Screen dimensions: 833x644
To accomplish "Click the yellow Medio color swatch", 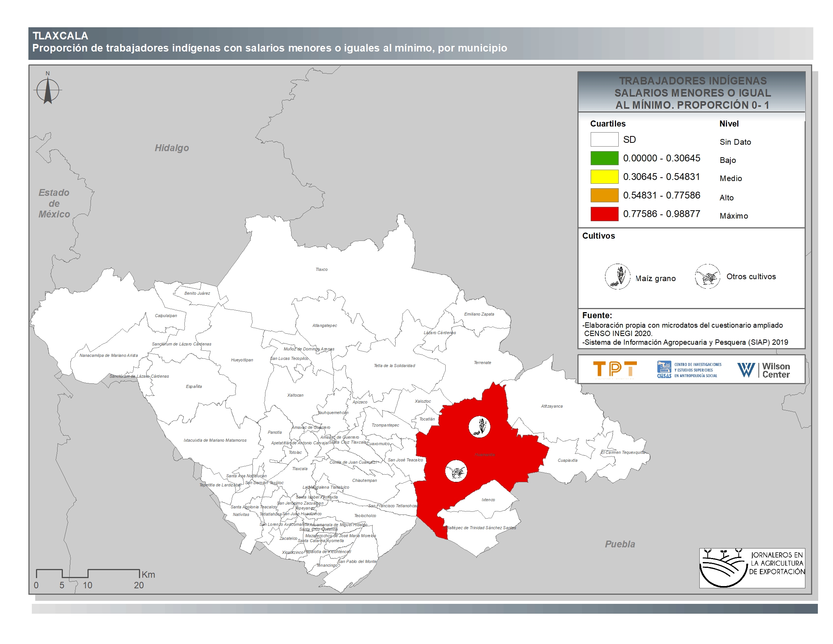I will (x=604, y=177).
